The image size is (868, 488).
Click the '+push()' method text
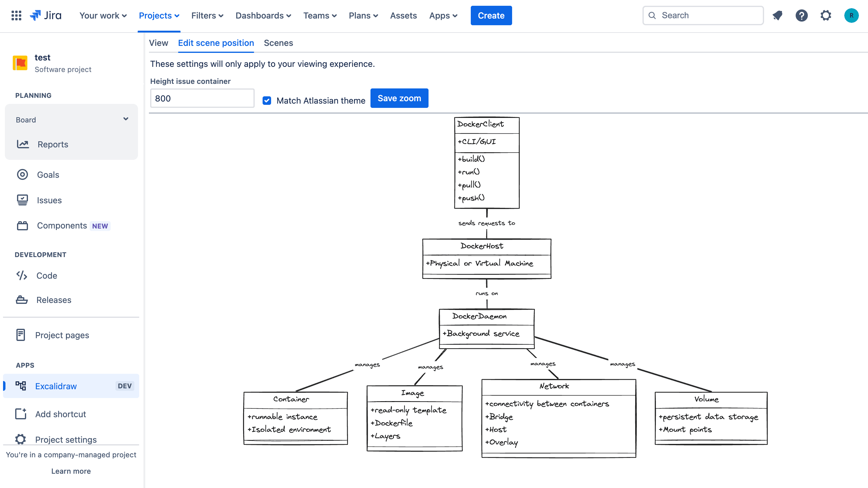(x=471, y=198)
